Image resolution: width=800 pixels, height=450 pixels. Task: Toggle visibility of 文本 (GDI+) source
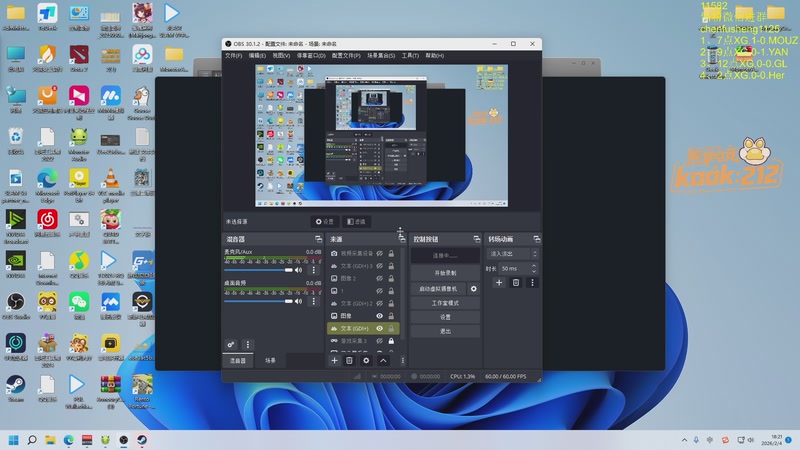pos(379,328)
